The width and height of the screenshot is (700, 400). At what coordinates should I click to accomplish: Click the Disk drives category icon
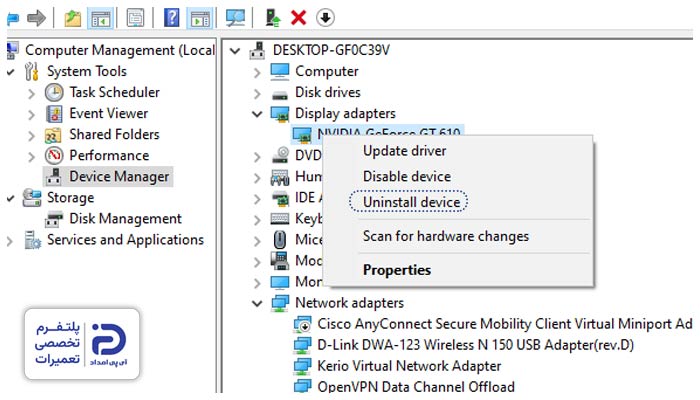click(x=280, y=95)
